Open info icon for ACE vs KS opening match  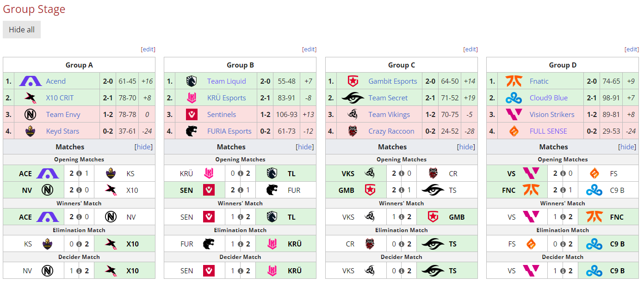[79, 174]
